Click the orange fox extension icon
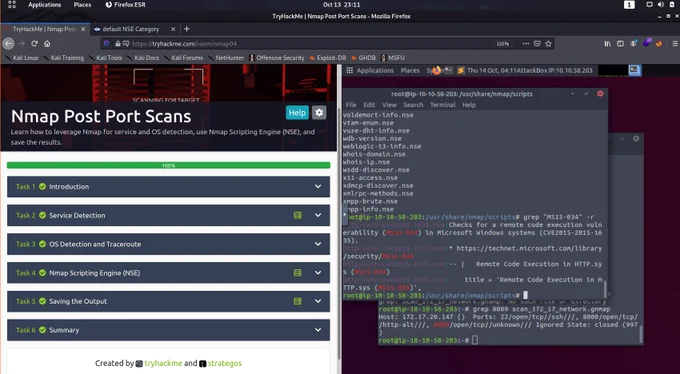 (x=659, y=43)
